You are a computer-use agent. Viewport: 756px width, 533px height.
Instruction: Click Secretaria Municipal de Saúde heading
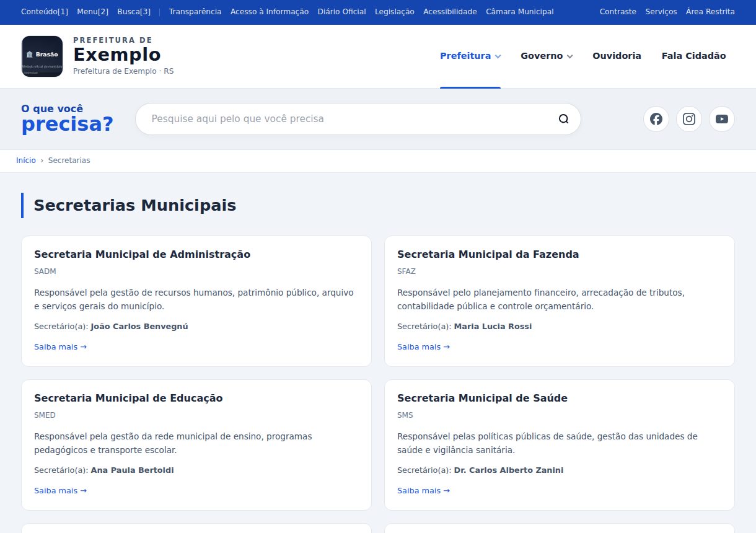482,398
